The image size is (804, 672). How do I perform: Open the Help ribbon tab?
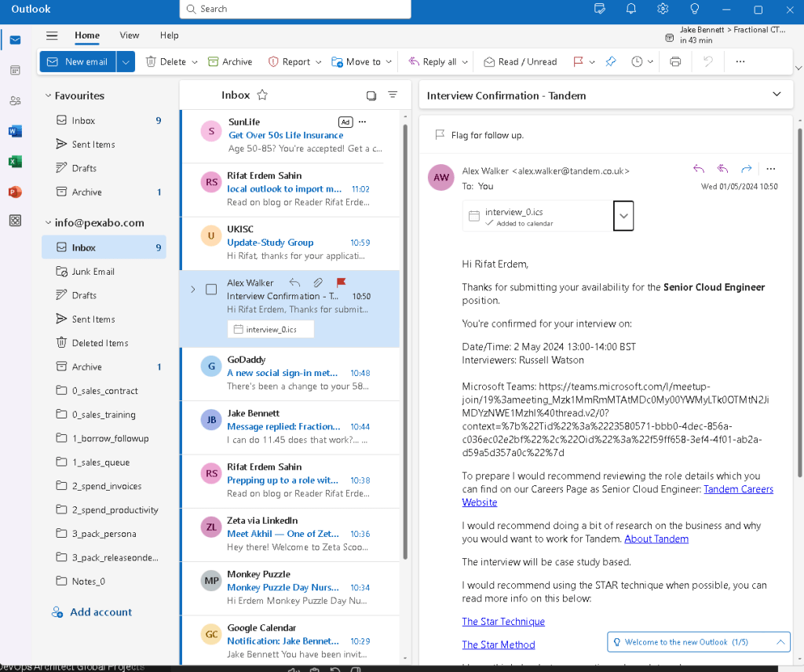click(x=170, y=35)
